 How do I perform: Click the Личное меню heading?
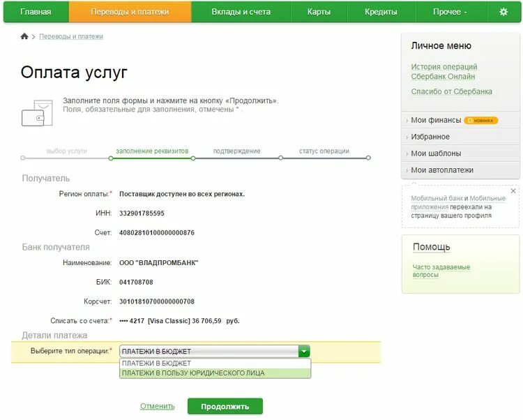tap(441, 46)
